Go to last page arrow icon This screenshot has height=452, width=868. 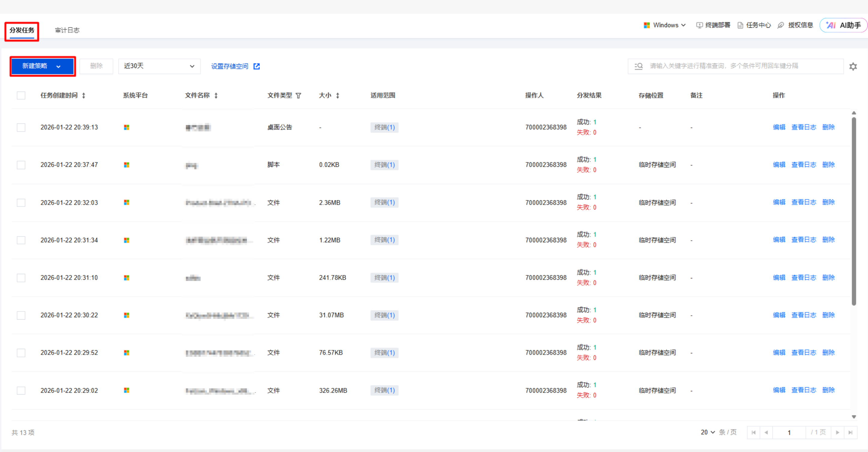point(850,432)
